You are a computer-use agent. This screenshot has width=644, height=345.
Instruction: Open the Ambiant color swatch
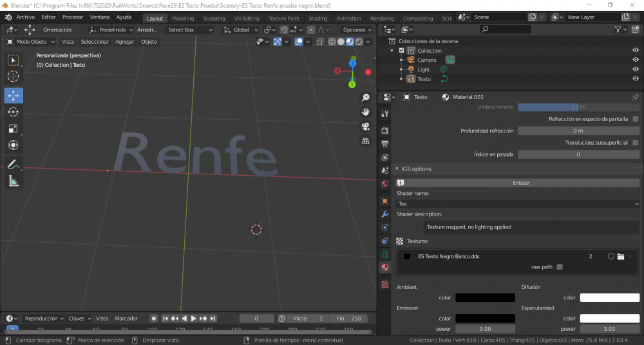coord(485,298)
